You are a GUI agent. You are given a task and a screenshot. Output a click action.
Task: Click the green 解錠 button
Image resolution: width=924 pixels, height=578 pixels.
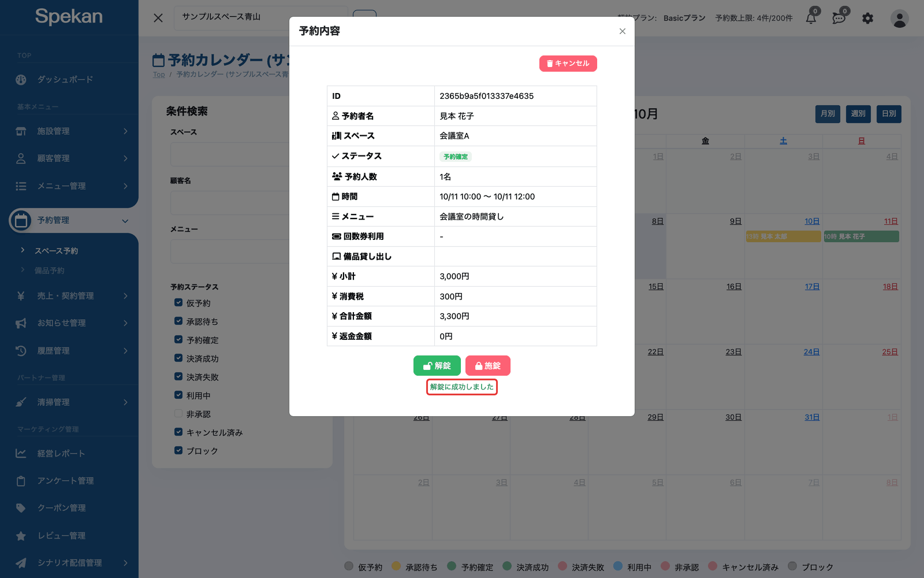437,366
